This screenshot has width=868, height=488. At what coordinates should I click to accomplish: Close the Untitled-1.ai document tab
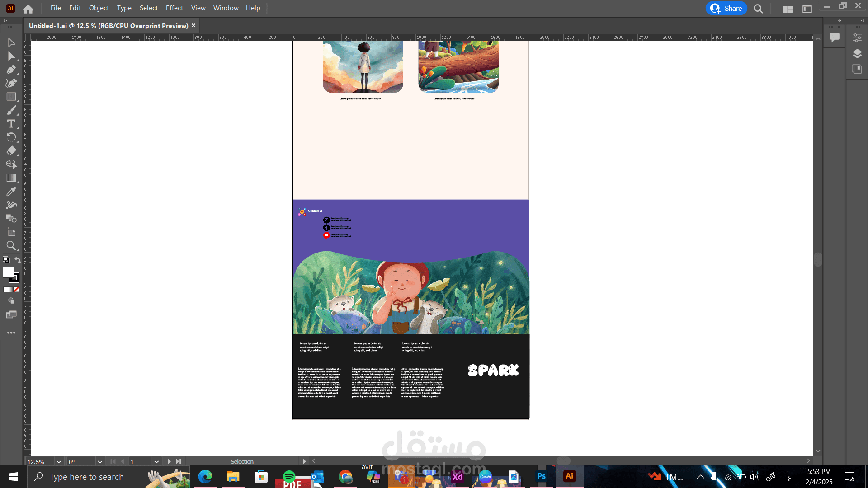[x=193, y=25]
